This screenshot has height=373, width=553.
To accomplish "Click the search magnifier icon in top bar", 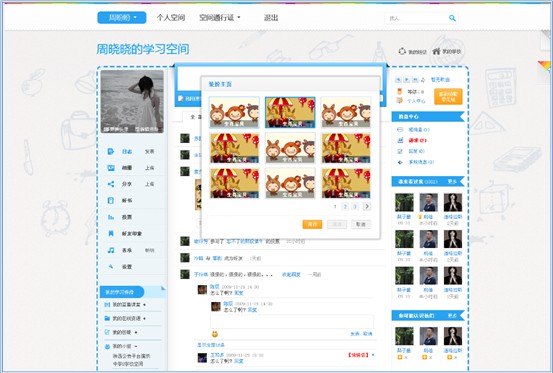I will pos(452,18).
